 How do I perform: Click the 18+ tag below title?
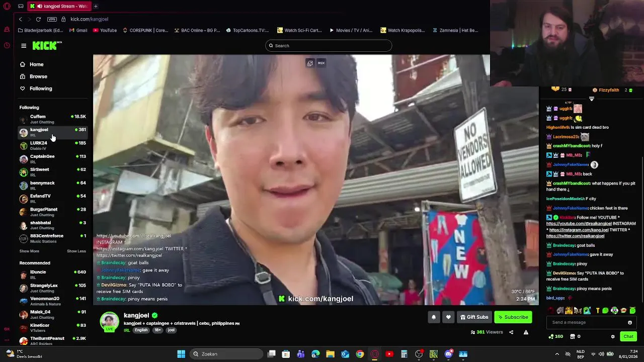(x=157, y=330)
